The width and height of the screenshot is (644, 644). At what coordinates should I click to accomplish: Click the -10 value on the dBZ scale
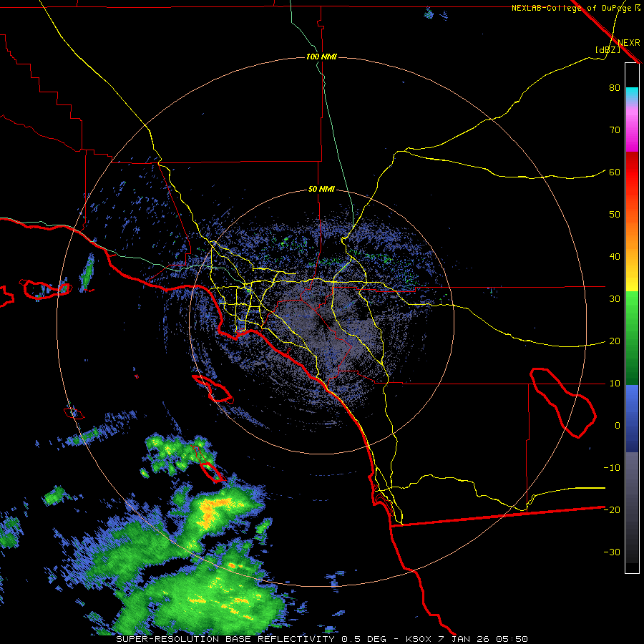pos(612,468)
